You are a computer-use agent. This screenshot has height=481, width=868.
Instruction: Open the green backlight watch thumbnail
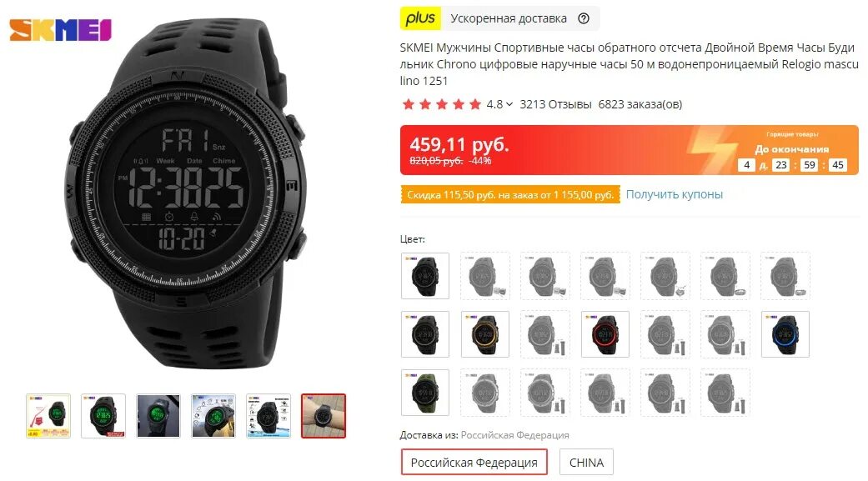[103, 416]
